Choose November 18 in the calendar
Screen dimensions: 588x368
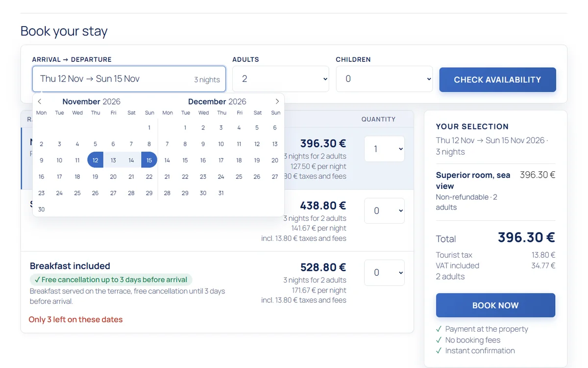click(77, 177)
